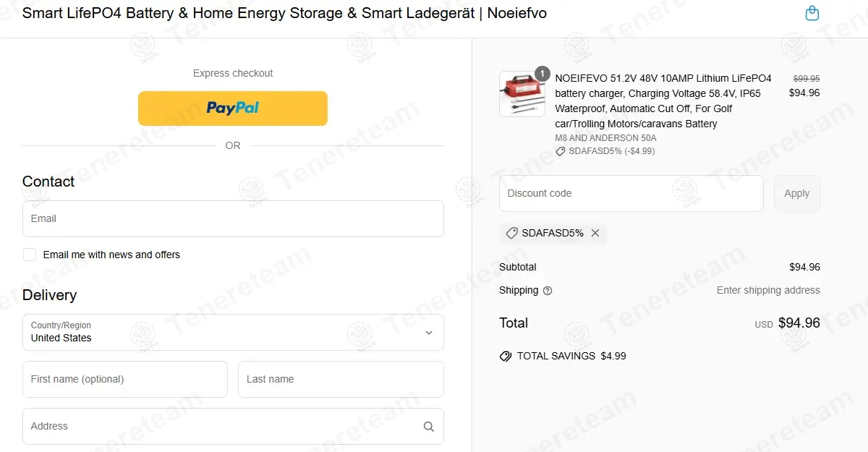The image size is (868, 452).
Task: Click the Discount code field
Action: point(631,194)
